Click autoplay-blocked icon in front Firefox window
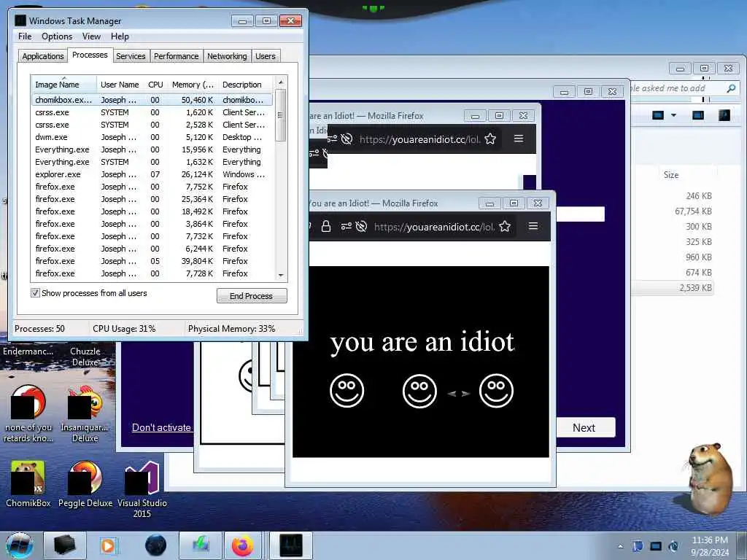 click(362, 227)
